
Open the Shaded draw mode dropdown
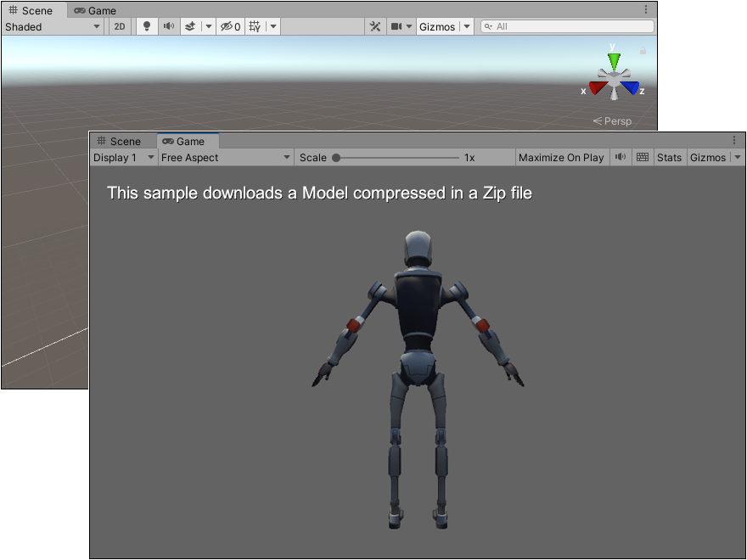click(53, 26)
